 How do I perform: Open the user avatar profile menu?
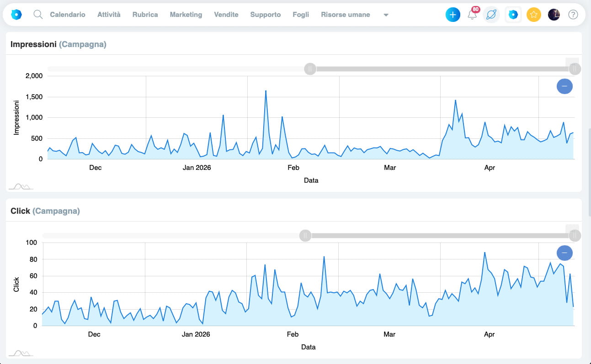click(554, 15)
